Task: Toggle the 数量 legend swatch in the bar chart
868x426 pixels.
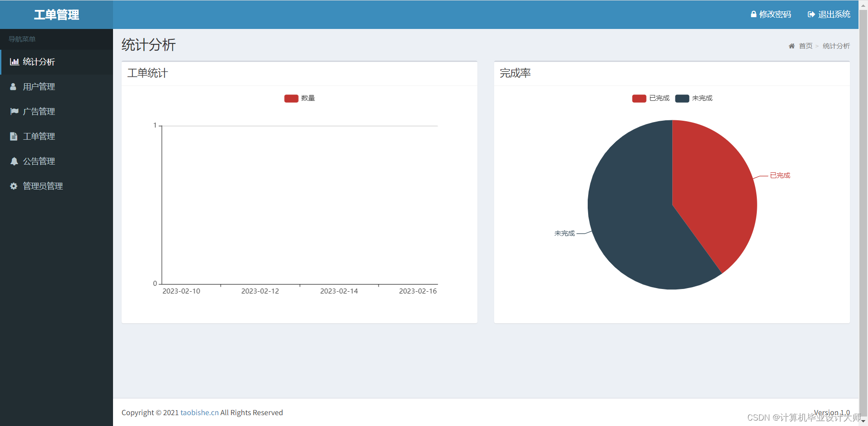Action: [x=291, y=98]
